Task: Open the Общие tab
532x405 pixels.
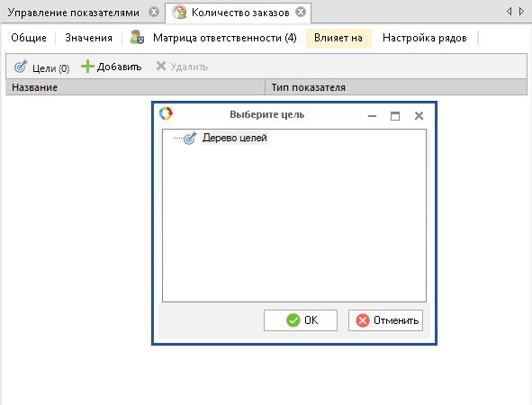Action: point(29,38)
